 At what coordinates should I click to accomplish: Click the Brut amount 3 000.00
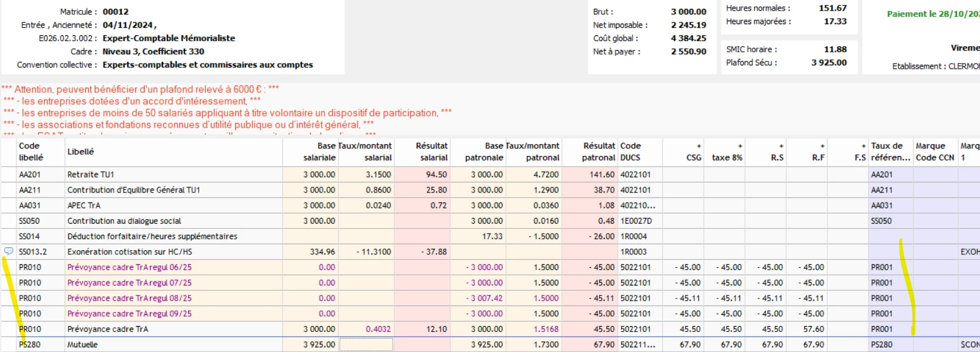click(x=688, y=12)
